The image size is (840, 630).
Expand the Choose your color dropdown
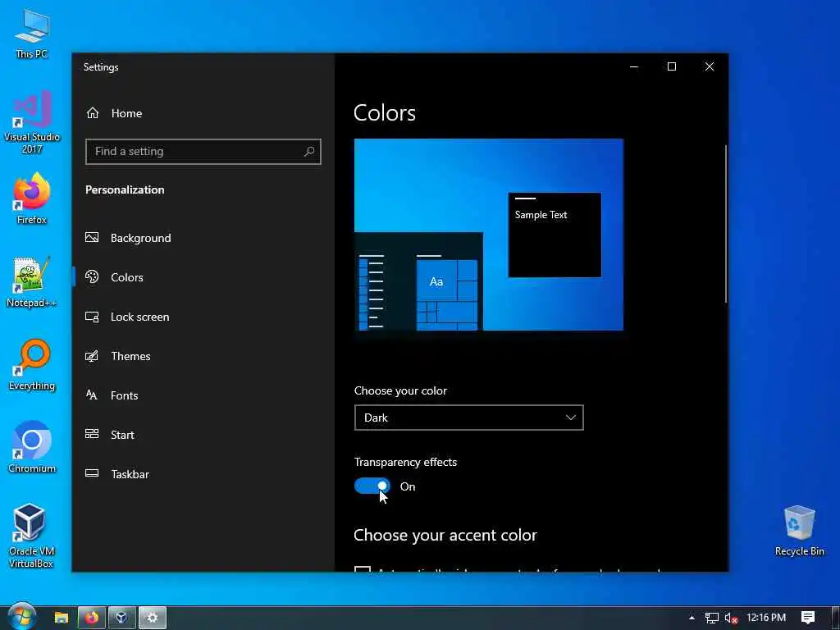[468, 418]
